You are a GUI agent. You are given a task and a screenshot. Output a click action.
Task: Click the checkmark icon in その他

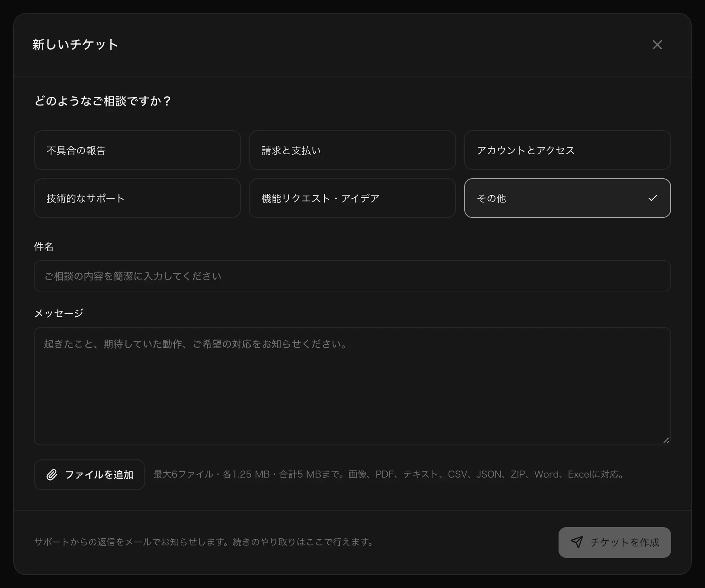tap(653, 198)
